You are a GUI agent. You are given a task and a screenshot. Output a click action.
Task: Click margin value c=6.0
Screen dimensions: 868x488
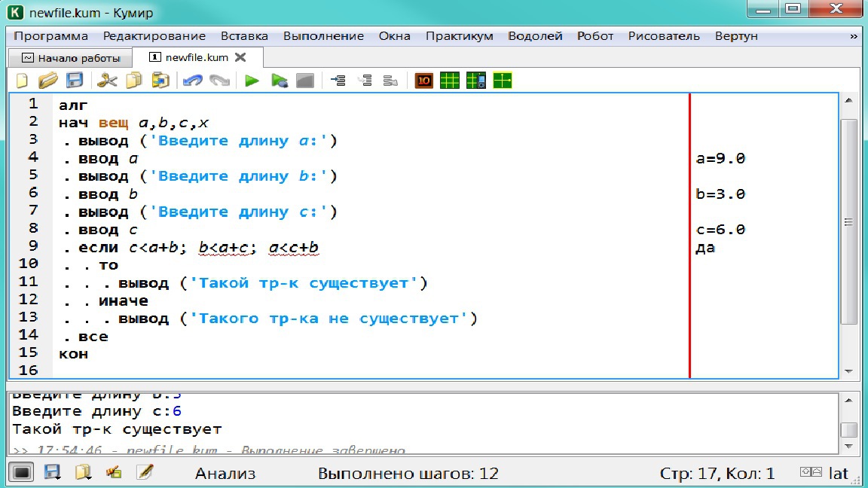[720, 230]
